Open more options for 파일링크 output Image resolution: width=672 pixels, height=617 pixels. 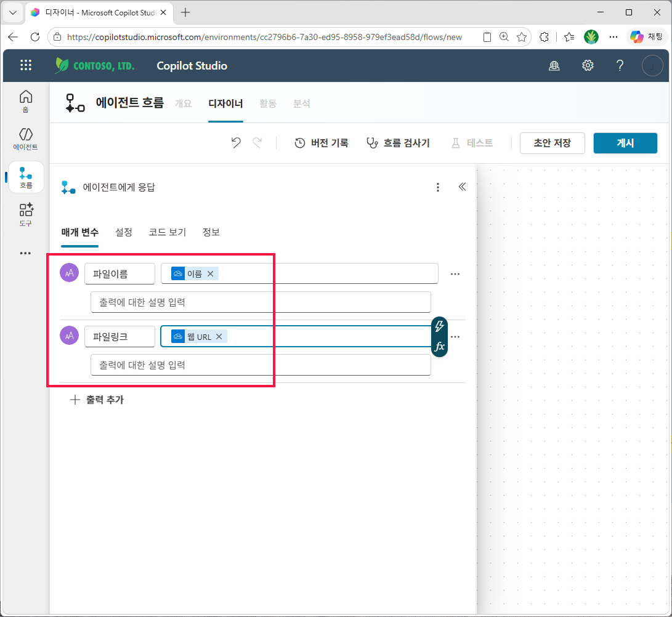click(x=455, y=337)
